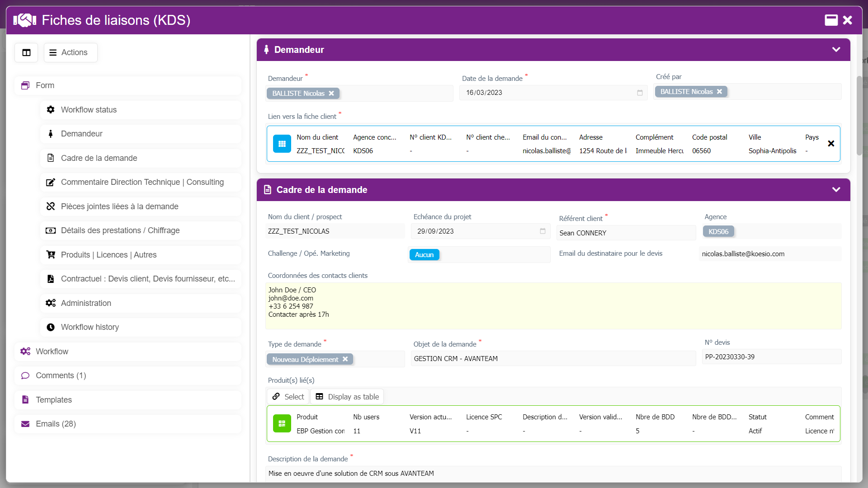Click Display as table button

point(347,397)
